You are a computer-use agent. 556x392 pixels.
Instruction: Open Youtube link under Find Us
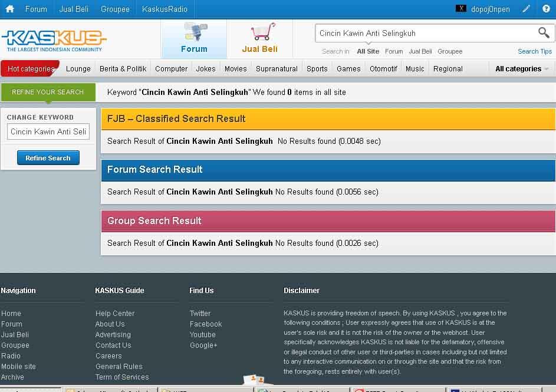[x=202, y=335]
